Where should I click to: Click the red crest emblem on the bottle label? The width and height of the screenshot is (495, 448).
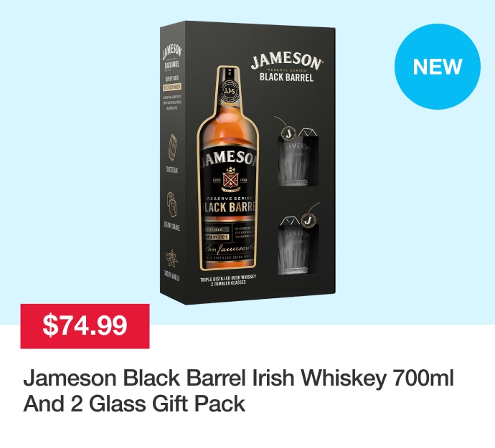tap(230, 179)
